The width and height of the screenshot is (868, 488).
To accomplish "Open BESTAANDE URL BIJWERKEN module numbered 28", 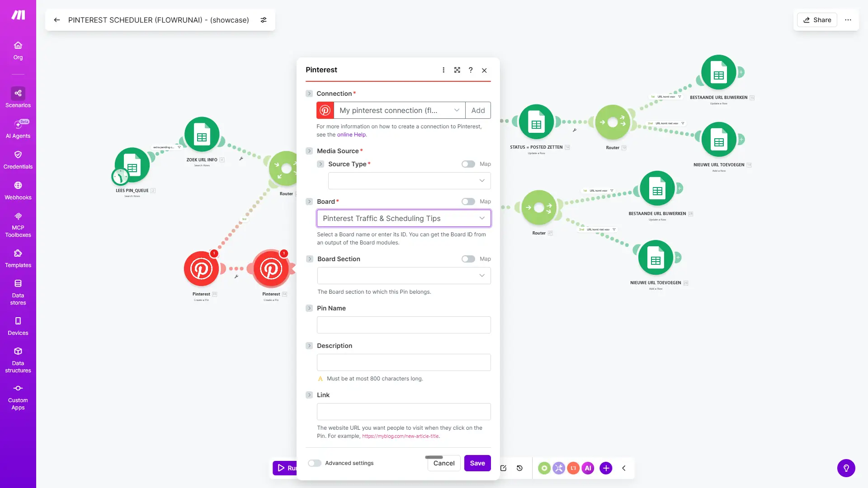I will [x=657, y=188].
